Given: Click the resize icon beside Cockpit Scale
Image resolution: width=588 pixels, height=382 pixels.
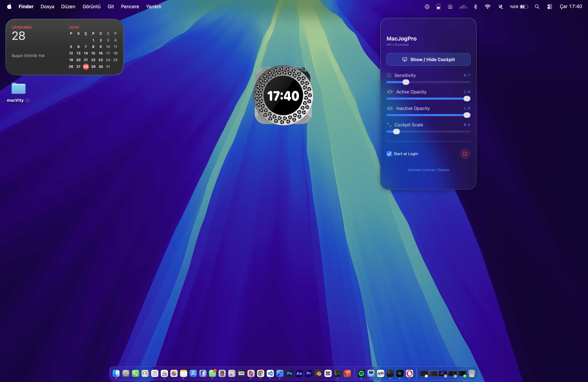Looking at the screenshot, I should (x=389, y=125).
